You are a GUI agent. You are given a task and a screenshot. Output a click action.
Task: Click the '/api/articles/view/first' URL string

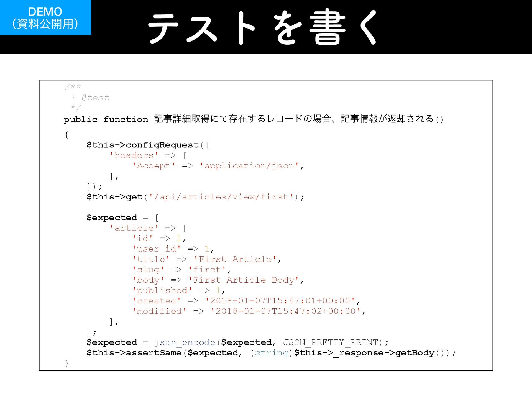(221, 197)
